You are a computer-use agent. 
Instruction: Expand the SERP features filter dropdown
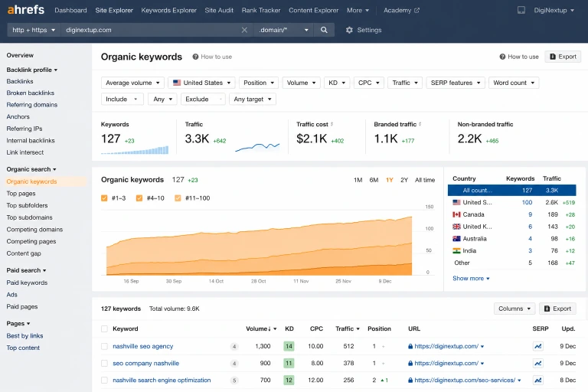click(x=456, y=83)
